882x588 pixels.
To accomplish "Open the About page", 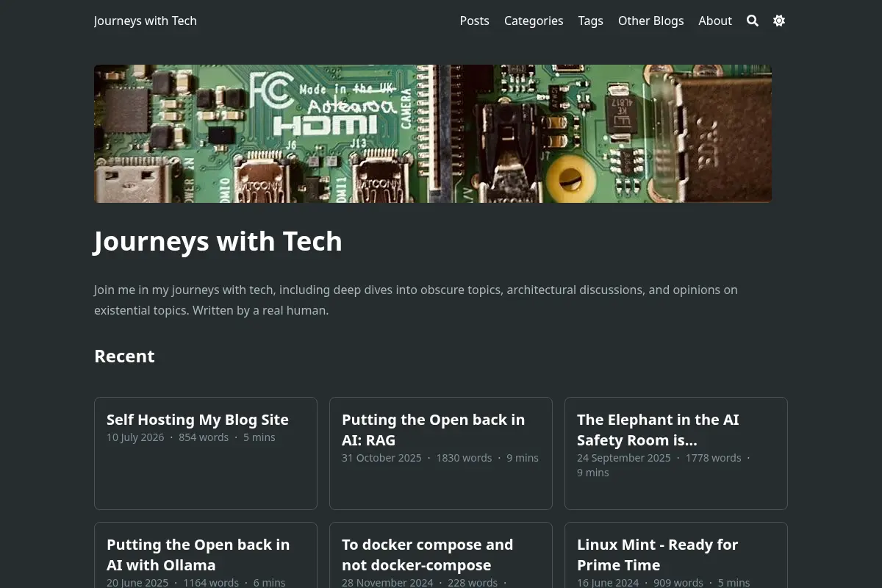I will tap(715, 21).
